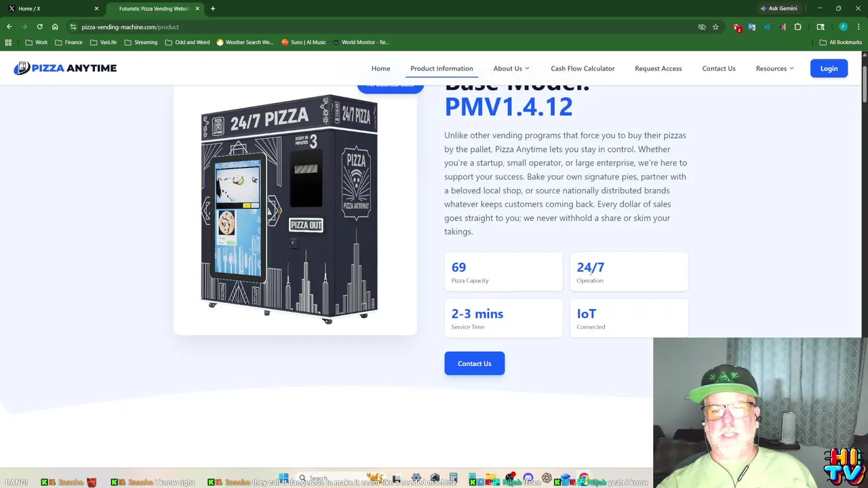Open the Odd and Weird bookmarks folder
Viewport: 868px width, 488px height.
click(x=187, y=42)
